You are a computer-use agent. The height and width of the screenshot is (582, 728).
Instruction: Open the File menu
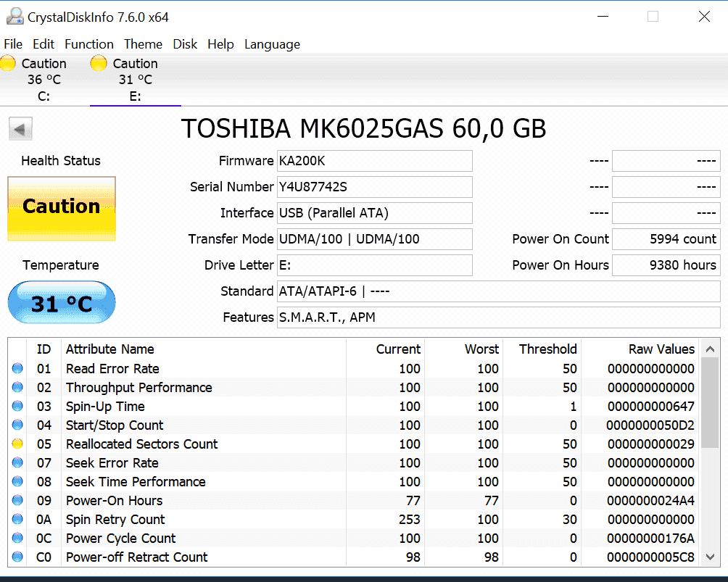(13, 44)
